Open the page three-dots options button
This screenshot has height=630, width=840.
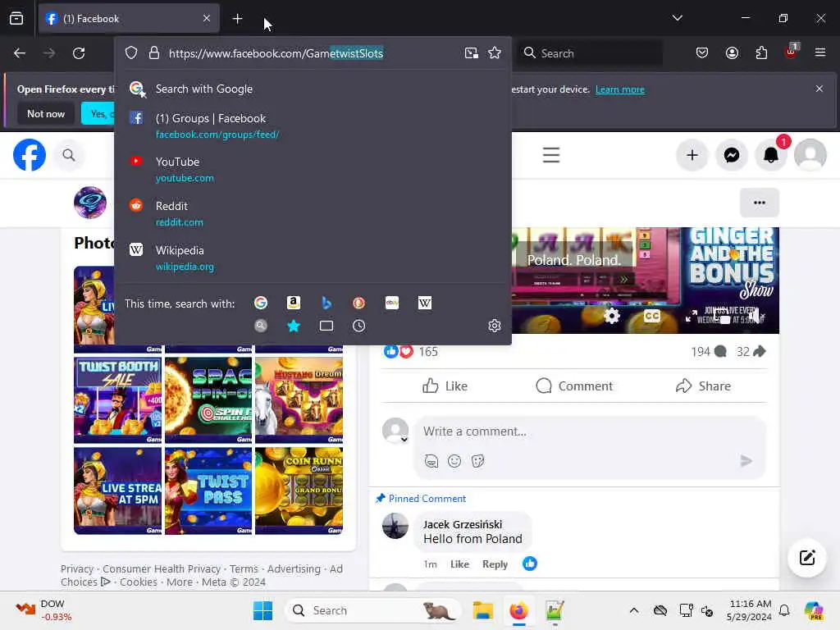(x=759, y=203)
